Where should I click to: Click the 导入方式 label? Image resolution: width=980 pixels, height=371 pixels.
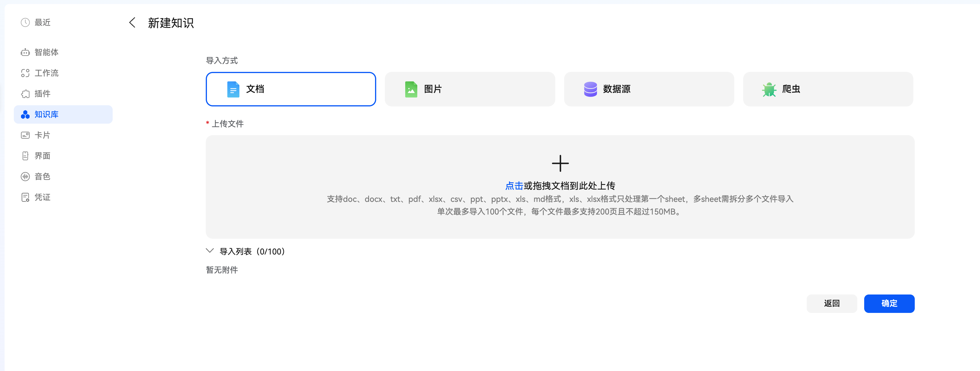tap(222, 61)
